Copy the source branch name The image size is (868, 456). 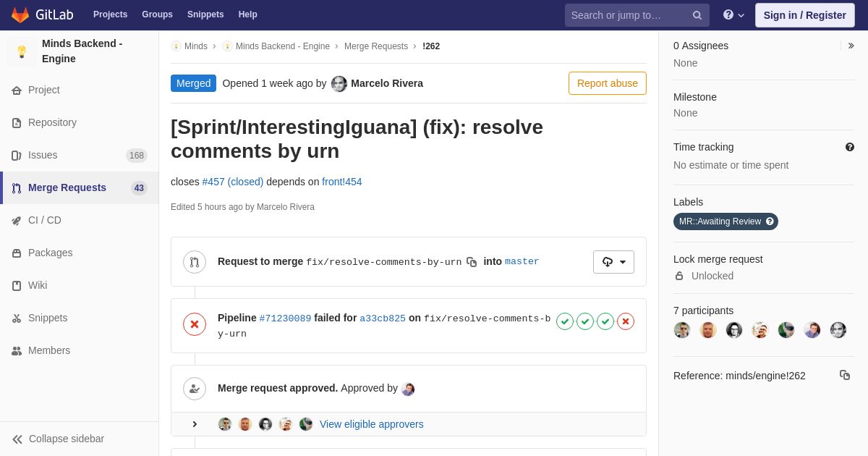[472, 262]
